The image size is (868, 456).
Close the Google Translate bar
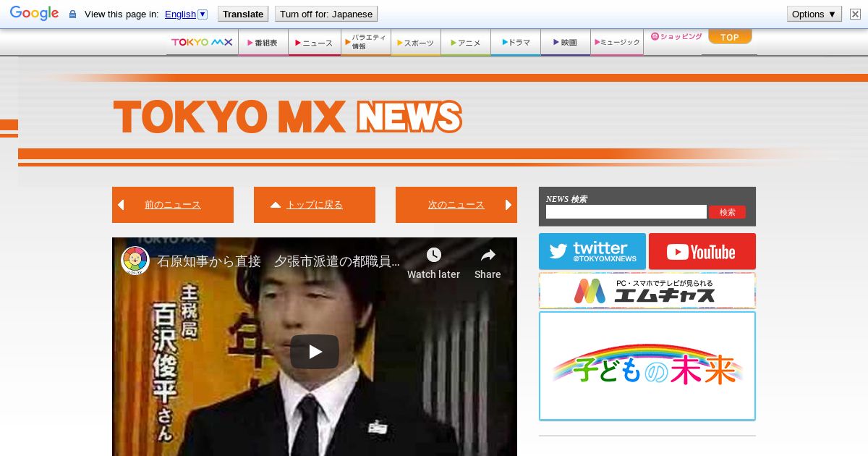[x=855, y=14]
